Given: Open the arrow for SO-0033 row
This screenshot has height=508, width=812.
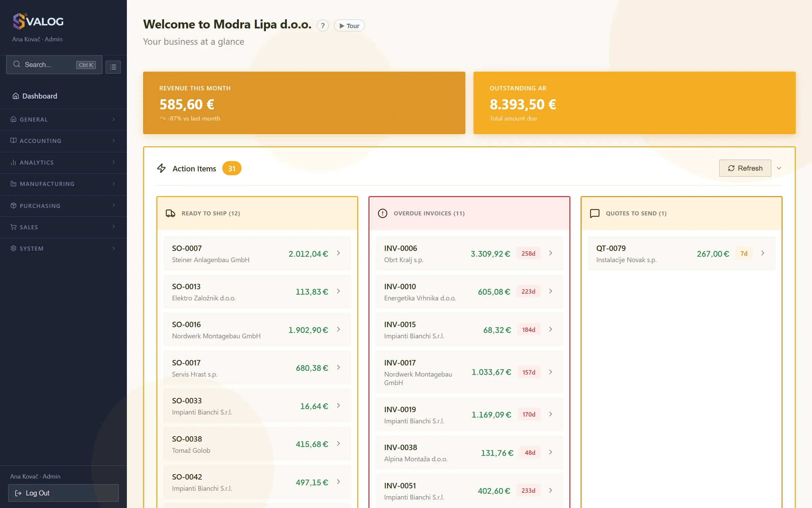Looking at the screenshot, I should coord(338,406).
